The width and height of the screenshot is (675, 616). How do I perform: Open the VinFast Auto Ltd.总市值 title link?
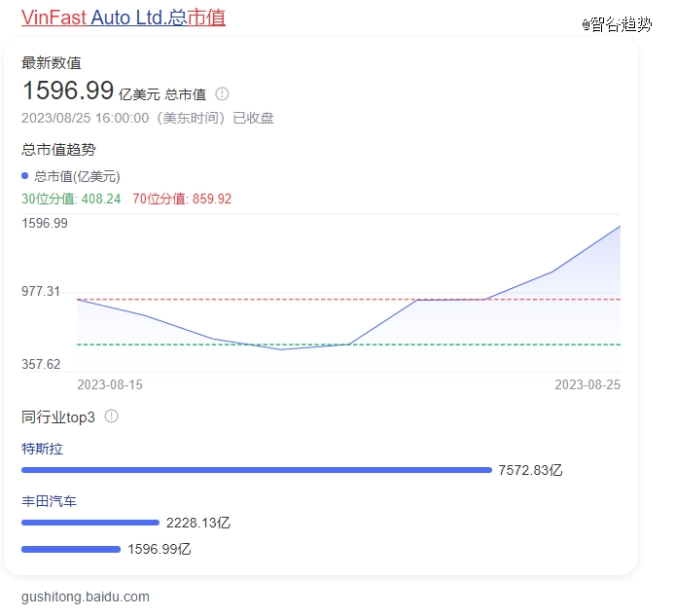tap(124, 18)
